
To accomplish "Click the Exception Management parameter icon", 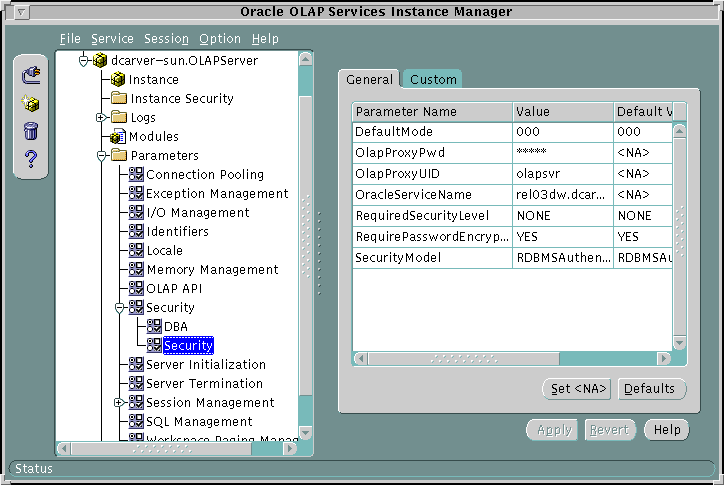I will (x=136, y=193).
